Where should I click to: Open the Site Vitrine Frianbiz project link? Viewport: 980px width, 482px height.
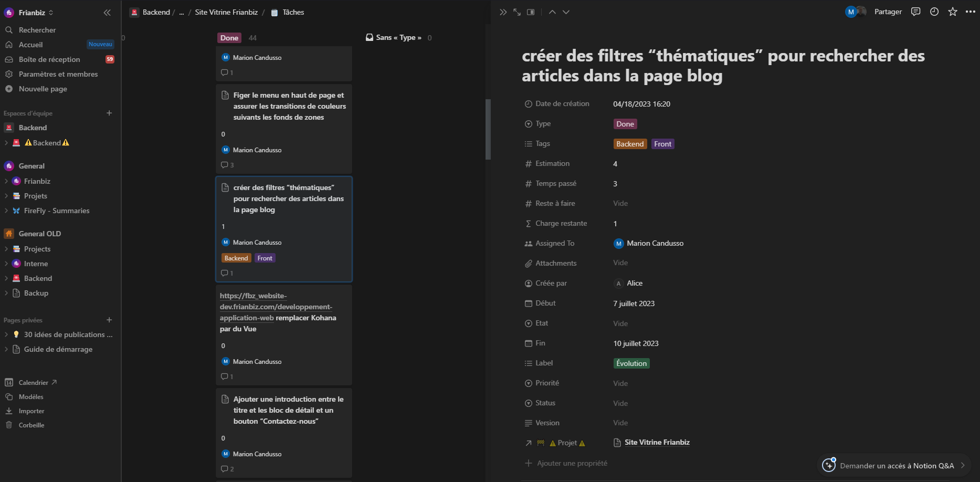point(657,443)
